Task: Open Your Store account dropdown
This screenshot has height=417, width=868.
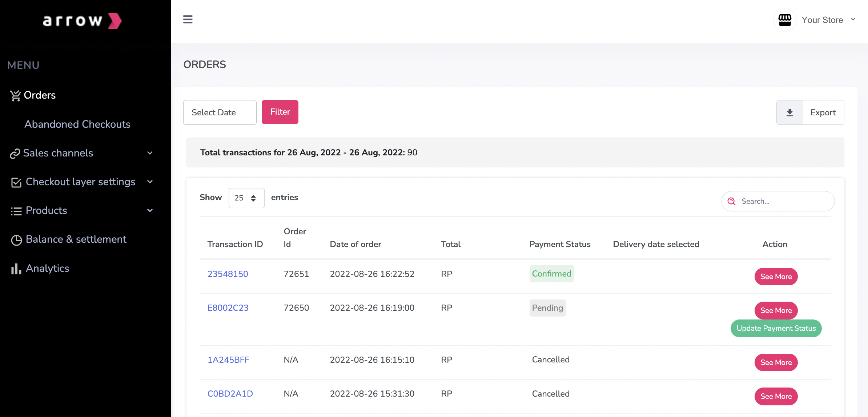Action: (x=853, y=20)
